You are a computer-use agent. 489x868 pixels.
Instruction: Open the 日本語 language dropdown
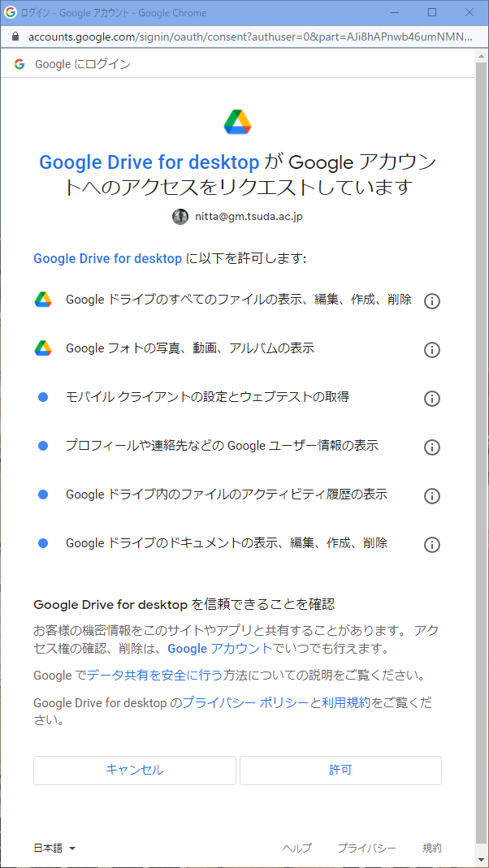54,848
